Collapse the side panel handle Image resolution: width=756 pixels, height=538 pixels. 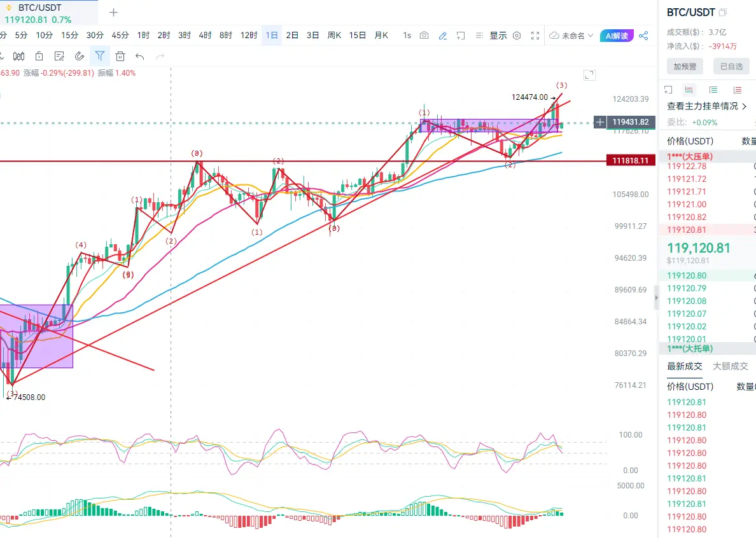655,298
